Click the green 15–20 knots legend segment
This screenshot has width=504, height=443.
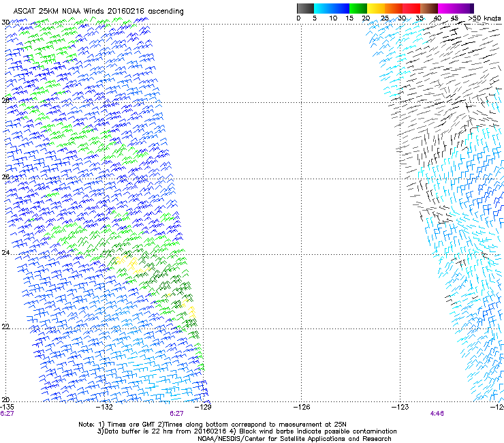tap(358, 8)
